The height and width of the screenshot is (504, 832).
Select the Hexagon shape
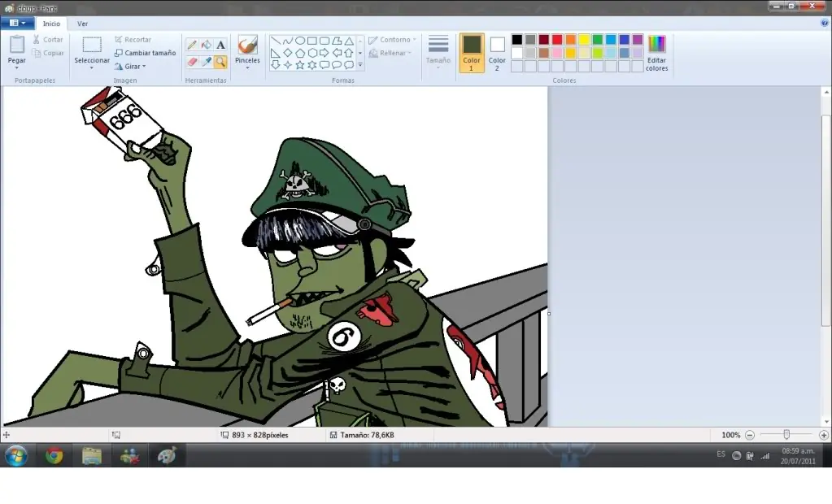tap(312, 53)
